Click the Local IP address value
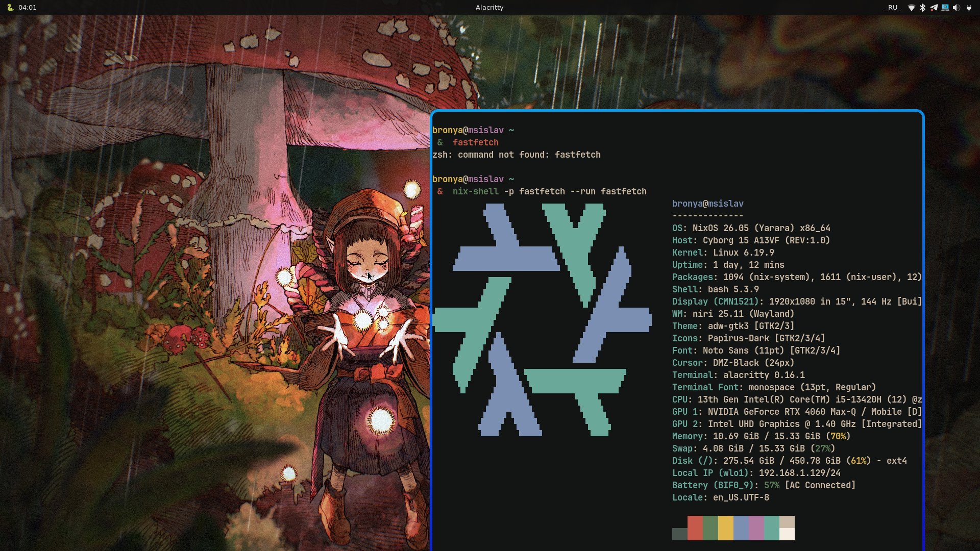 coord(799,473)
